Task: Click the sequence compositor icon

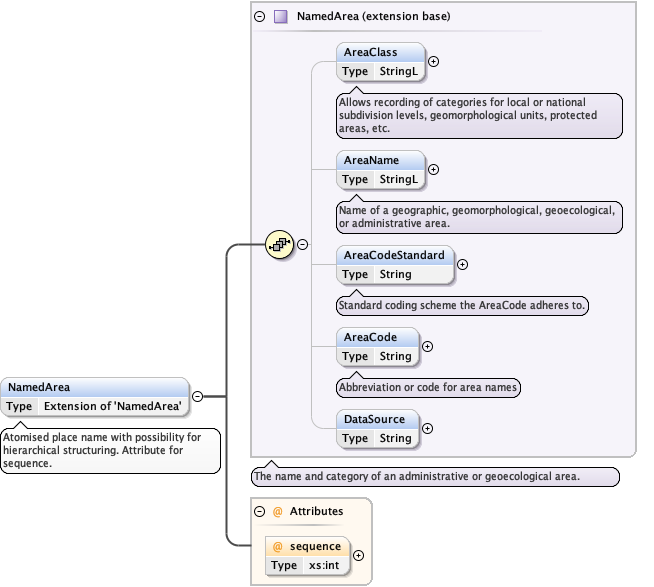Action: point(279,244)
